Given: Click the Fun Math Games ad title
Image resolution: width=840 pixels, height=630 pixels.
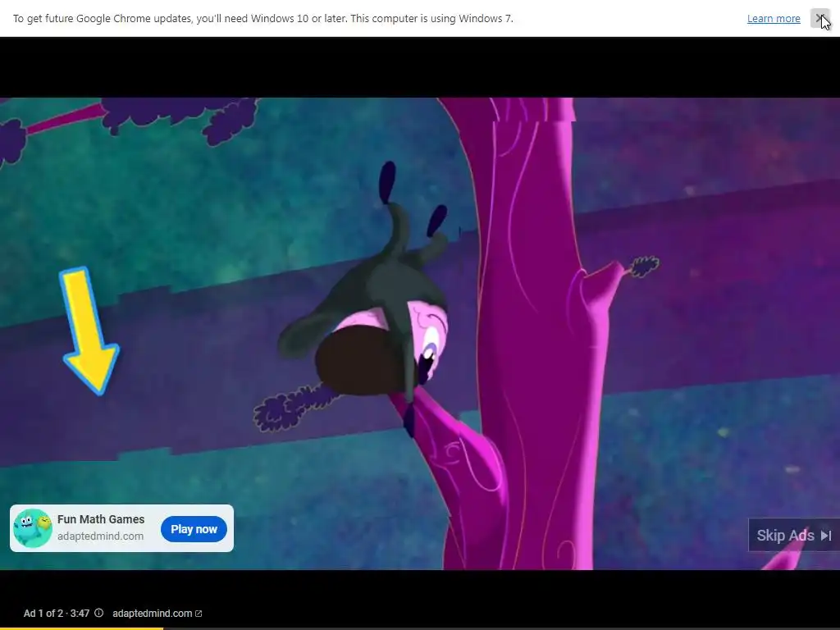Looking at the screenshot, I should tap(101, 519).
